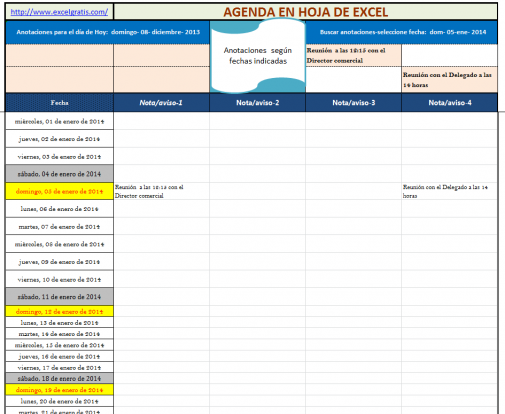505x414 pixels.
Task: Select the 'Buscar anotaciones-seleccione fecha' date cell
Action: [401, 32]
